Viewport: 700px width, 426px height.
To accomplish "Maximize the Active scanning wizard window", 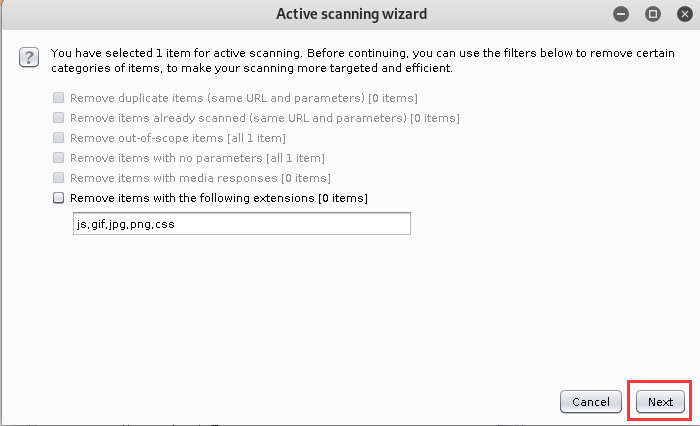I will point(652,14).
